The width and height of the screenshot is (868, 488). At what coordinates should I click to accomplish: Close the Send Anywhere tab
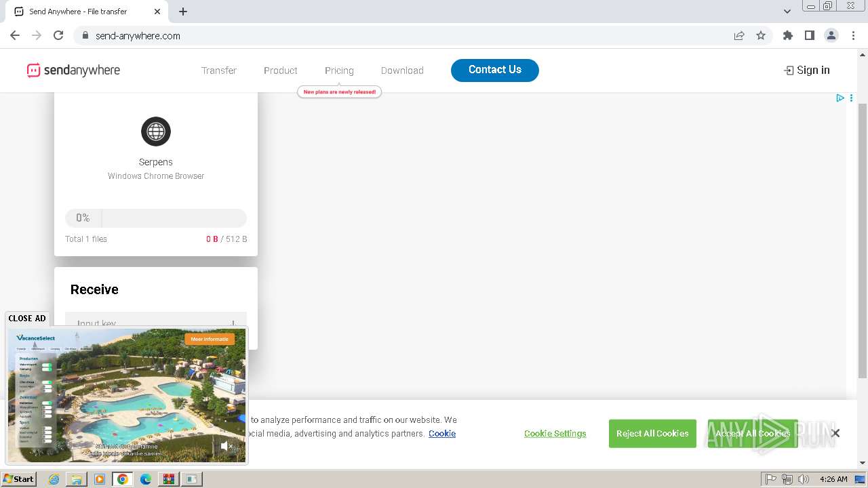coord(157,12)
